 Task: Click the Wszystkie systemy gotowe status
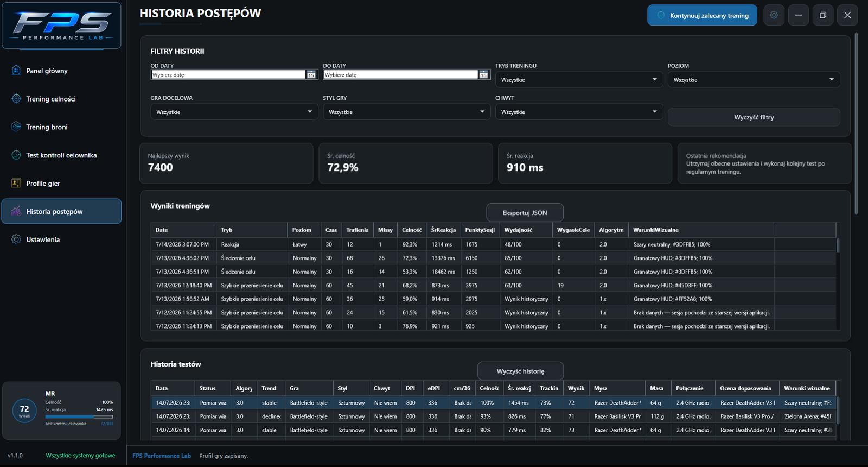[80, 456]
